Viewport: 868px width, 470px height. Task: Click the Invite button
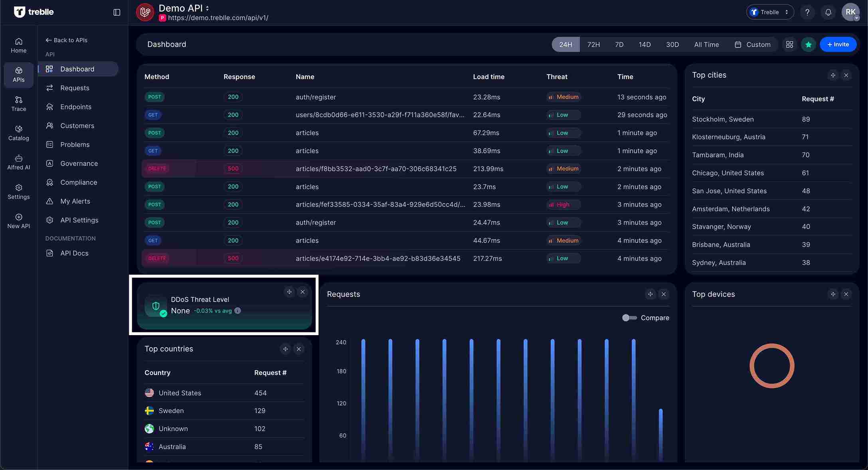tap(838, 44)
